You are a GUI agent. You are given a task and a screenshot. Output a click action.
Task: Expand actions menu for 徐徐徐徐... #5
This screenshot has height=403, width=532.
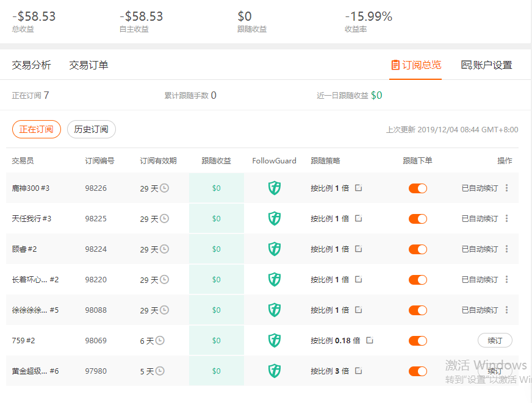(506, 310)
